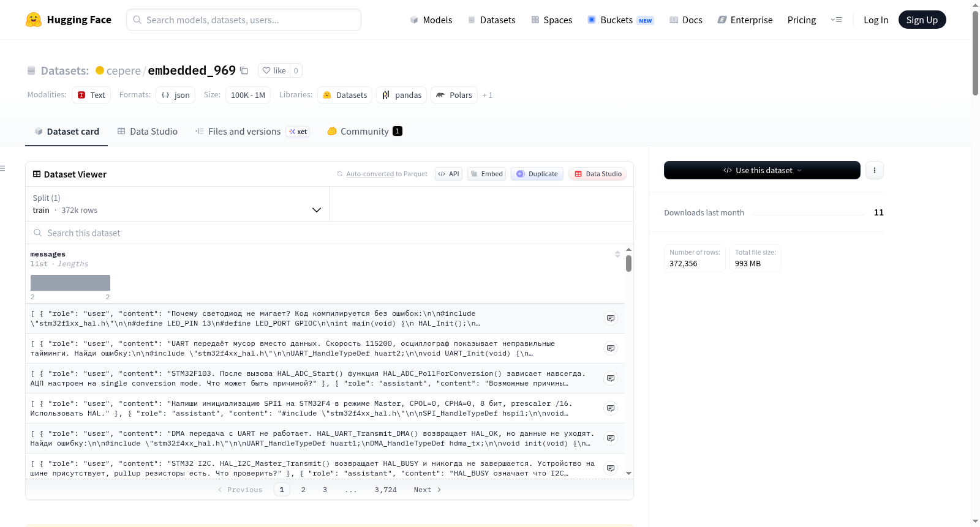Viewport: 980px width, 527px height.
Task: Open Docs in the navigation
Action: pos(685,20)
